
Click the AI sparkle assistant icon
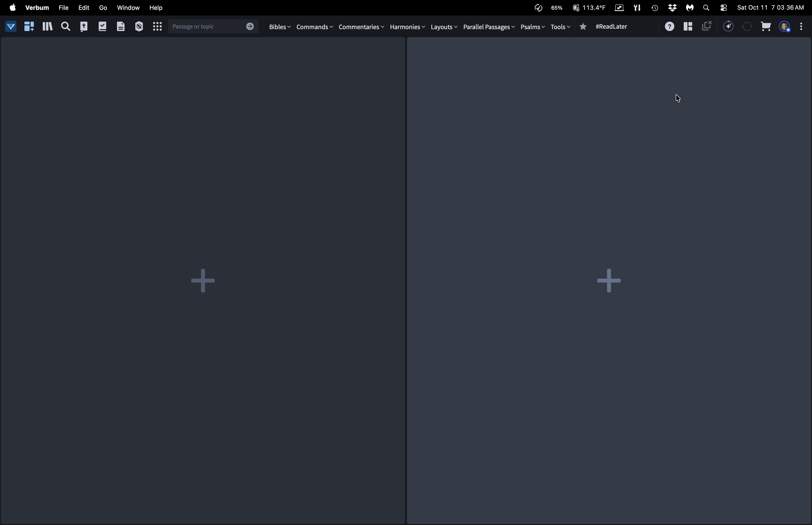click(x=728, y=27)
